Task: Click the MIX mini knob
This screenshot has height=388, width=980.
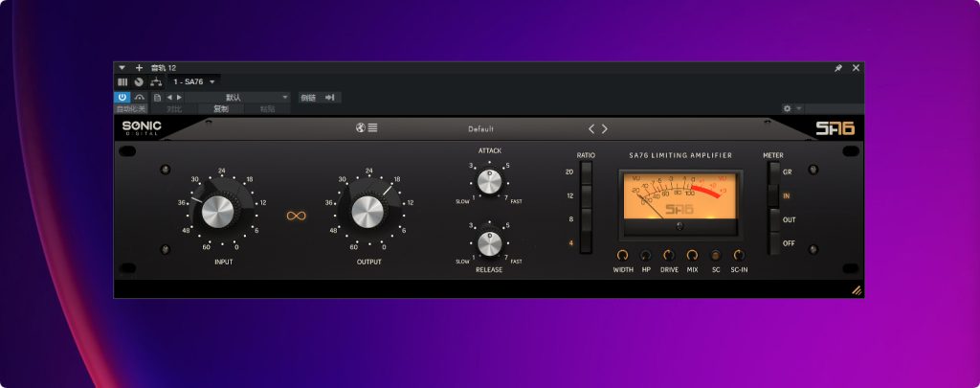Action: [x=693, y=256]
